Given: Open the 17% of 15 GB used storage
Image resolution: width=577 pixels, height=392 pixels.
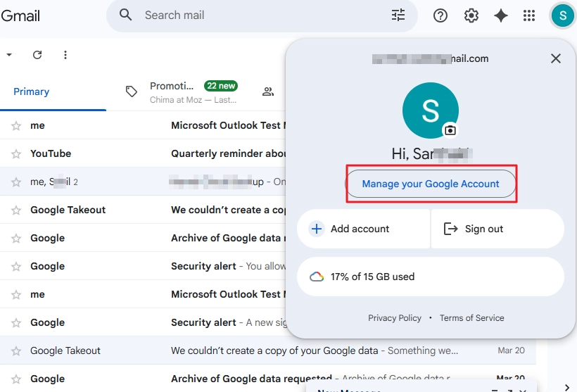Looking at the screenshot, I should coord(431,277).
